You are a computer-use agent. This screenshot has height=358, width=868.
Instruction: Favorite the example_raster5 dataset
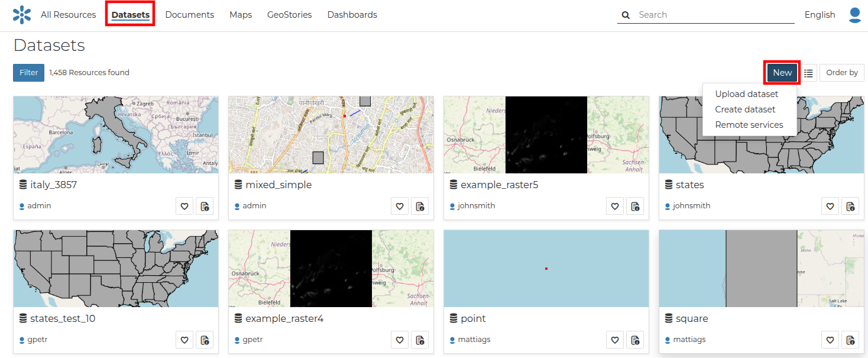(615, 206)
